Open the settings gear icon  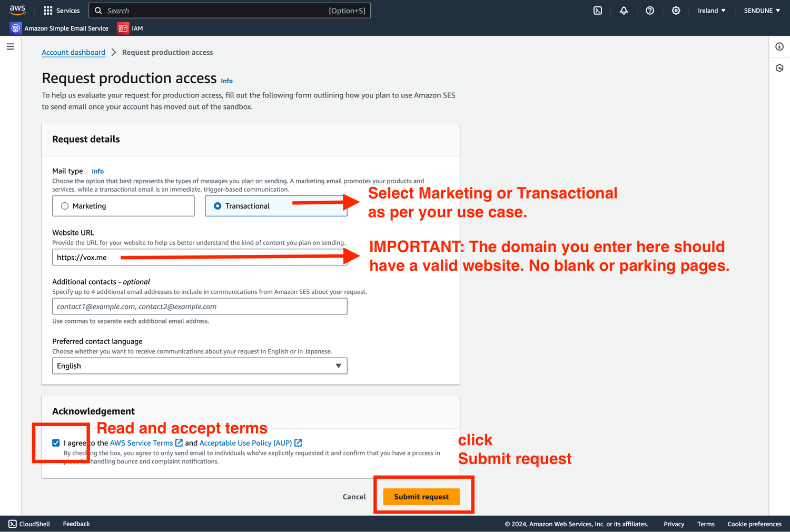[x=676, y=11]
